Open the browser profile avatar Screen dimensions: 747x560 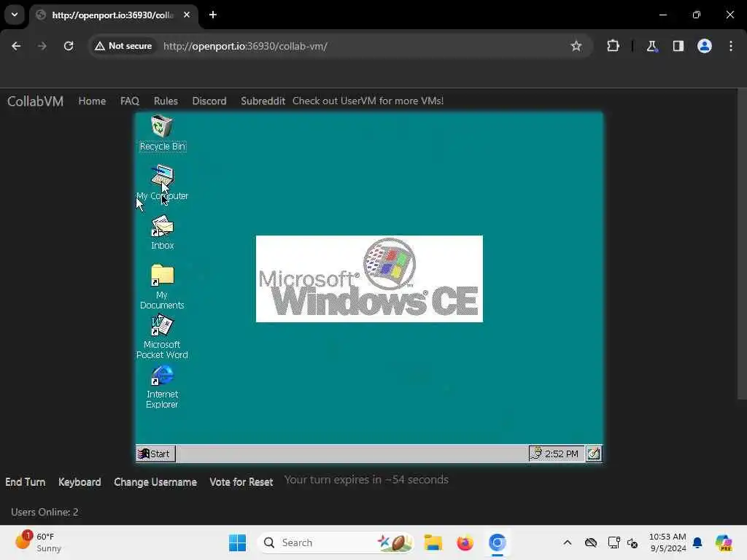(x=705, y=46)
